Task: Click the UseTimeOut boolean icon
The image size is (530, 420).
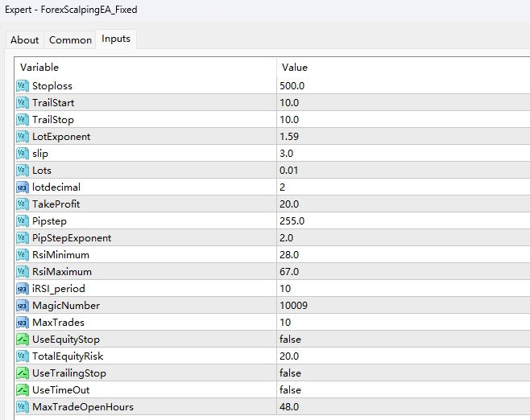Action: point(23,389)
